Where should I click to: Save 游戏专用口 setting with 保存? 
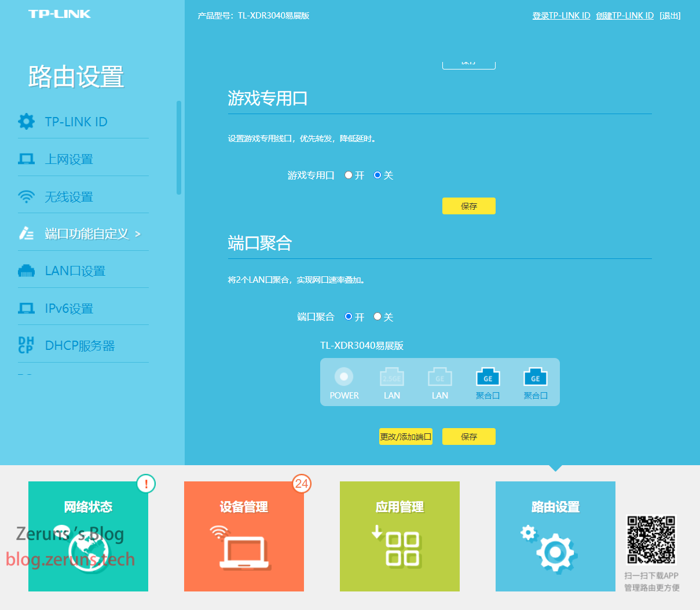(469, 206)
